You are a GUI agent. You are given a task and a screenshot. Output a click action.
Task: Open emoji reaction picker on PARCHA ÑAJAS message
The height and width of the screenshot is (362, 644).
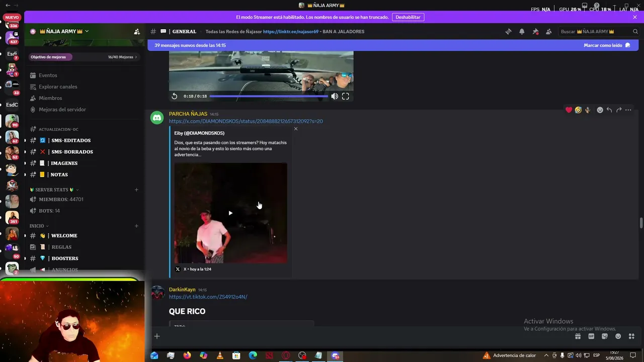(600, 110)
